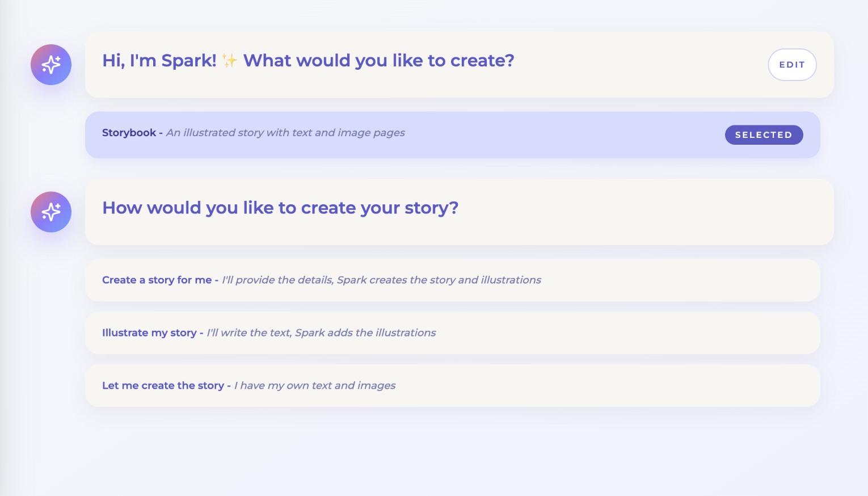Click the Storybook label text
This screenshot has height=496, width=868.
[128, 132]
